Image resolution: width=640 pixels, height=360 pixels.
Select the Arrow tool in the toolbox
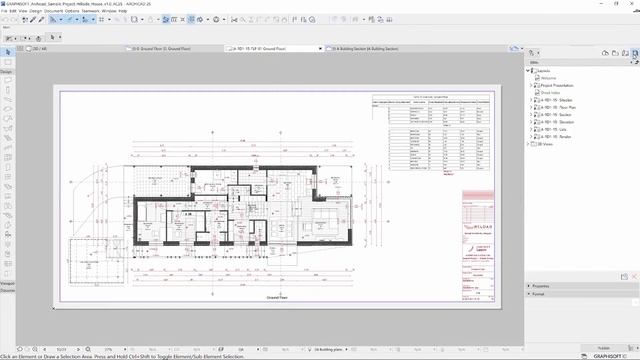click(8, 52)
